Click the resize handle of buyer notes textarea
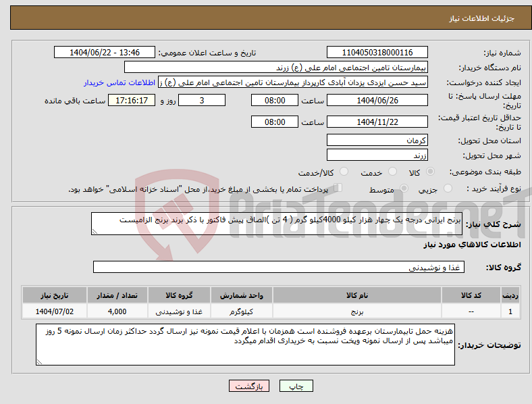The height and width of the screenshot is (404, 532). coord(39,362)
